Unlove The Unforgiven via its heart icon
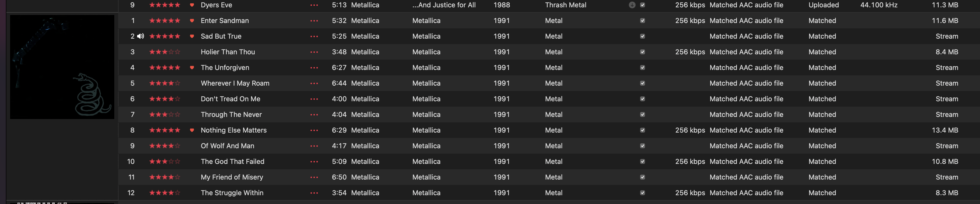This screenshot has height=204, width=980. [x=192, y=68]
